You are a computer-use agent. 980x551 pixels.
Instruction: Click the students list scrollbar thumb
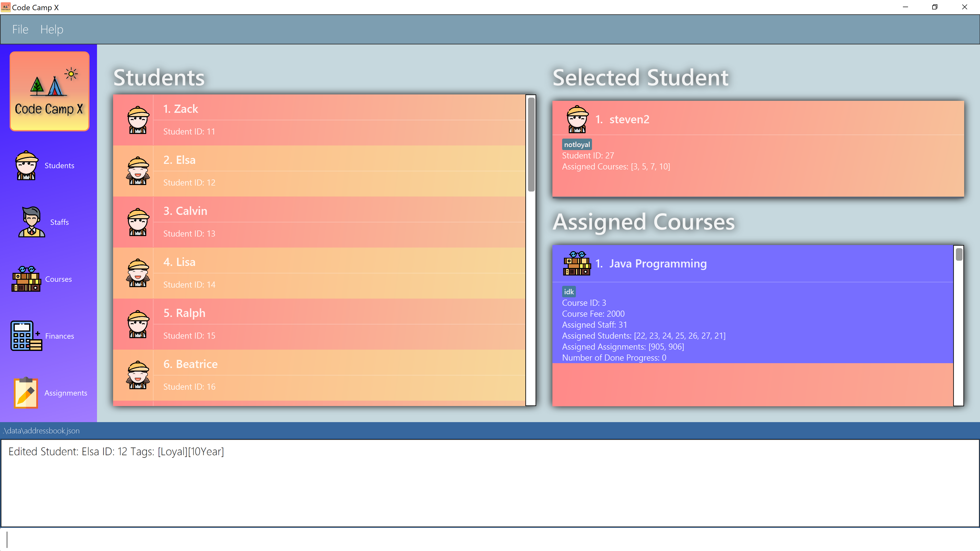531,144
